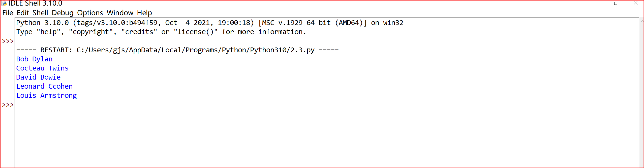The width and height of the screenshot is (644, 168).
Task: Minimize the IDLE Shell window
Action: point(597,3)
